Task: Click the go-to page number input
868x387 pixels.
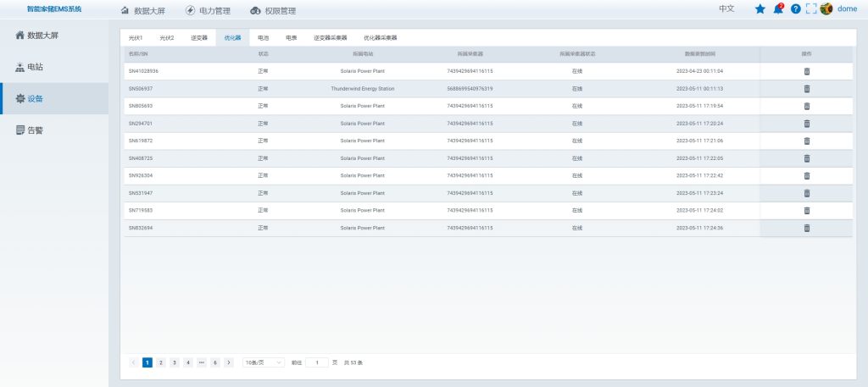Action: tap(316, 362)
